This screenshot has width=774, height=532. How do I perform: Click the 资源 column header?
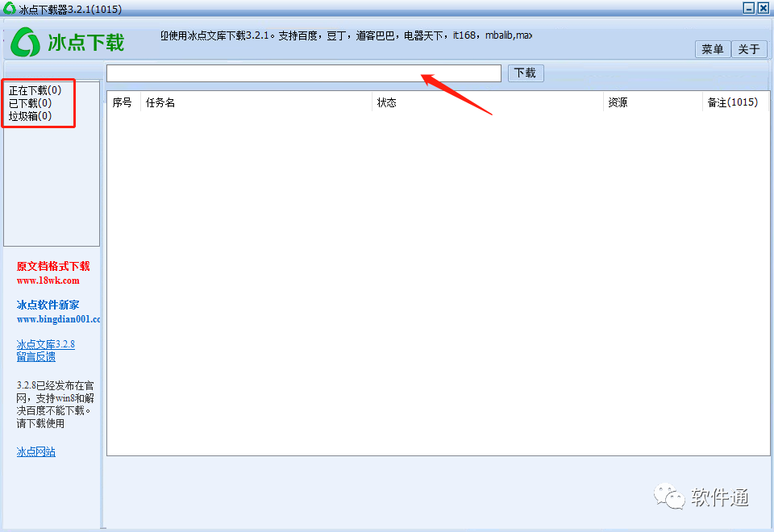coord(652,102)
